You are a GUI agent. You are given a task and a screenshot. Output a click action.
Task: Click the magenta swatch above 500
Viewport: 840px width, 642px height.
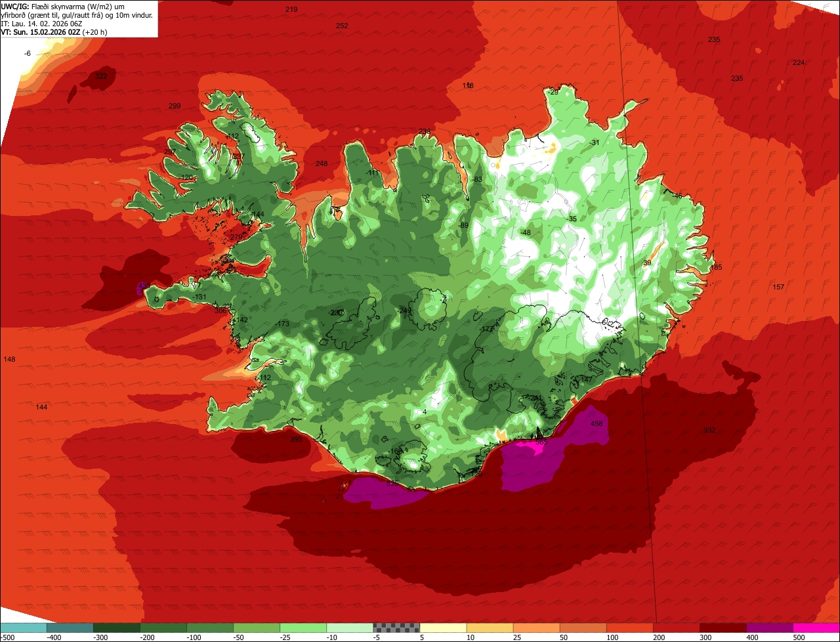click(x=816, y=627)
